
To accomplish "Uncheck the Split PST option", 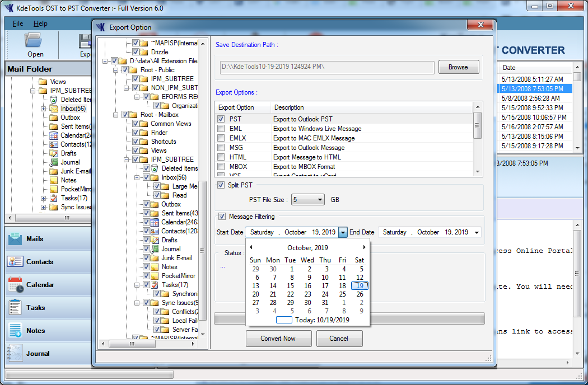I will point(221,185).
